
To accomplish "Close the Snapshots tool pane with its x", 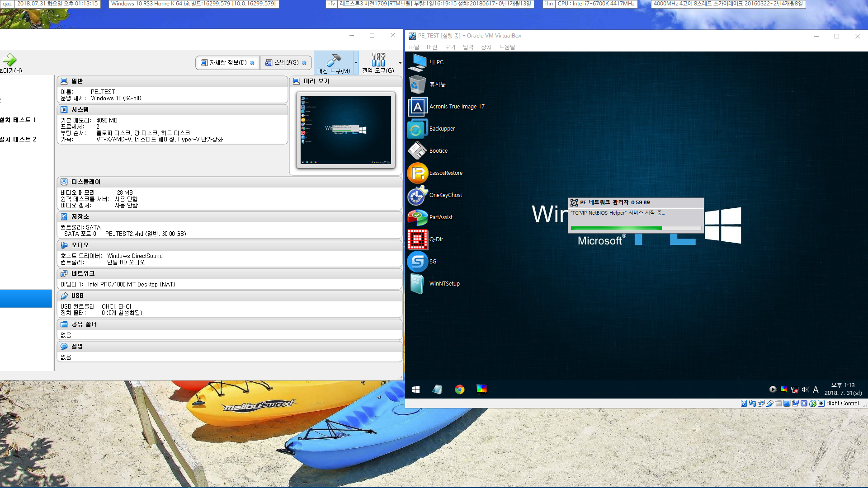I will [304, 63].
